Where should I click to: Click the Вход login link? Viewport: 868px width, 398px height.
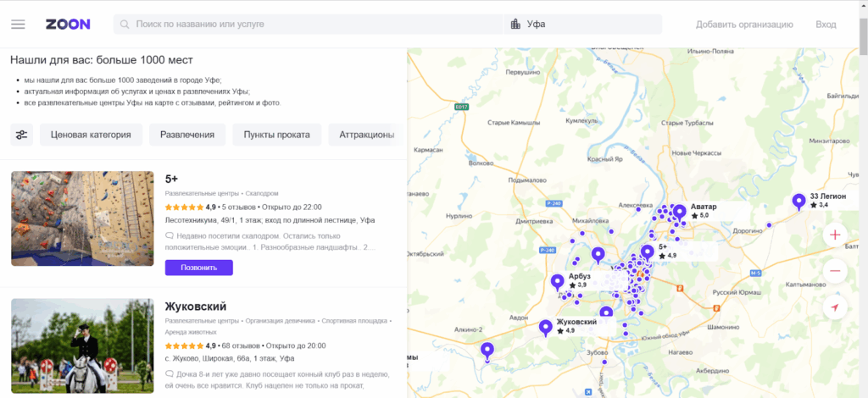(826, 25)
